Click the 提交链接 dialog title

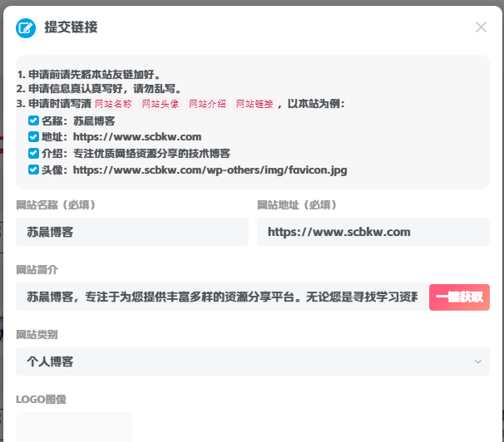(71, 27)
